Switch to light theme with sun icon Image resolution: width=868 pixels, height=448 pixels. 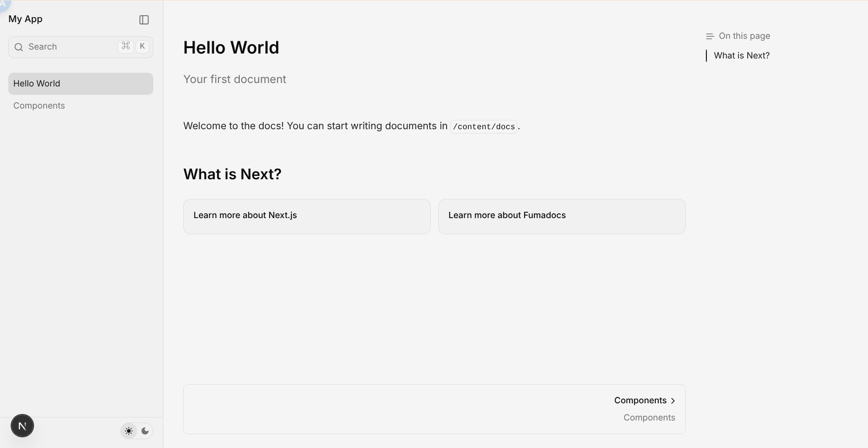click(129, 431)
